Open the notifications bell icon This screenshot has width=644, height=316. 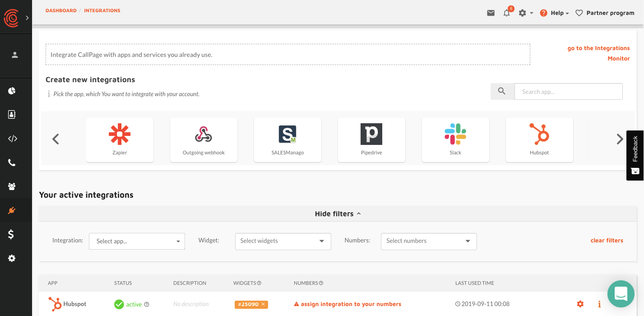tap(506, 13)
